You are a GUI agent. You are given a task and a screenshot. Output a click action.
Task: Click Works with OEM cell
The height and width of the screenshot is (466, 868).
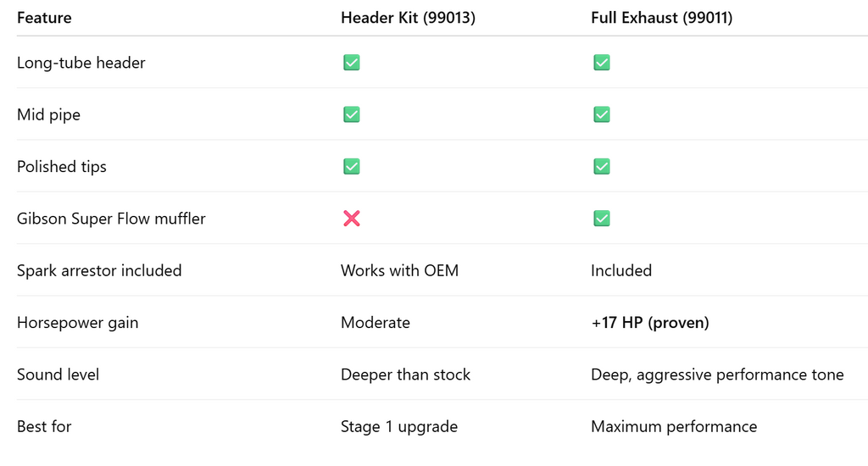pyautogui.click(x=399, y=271)
